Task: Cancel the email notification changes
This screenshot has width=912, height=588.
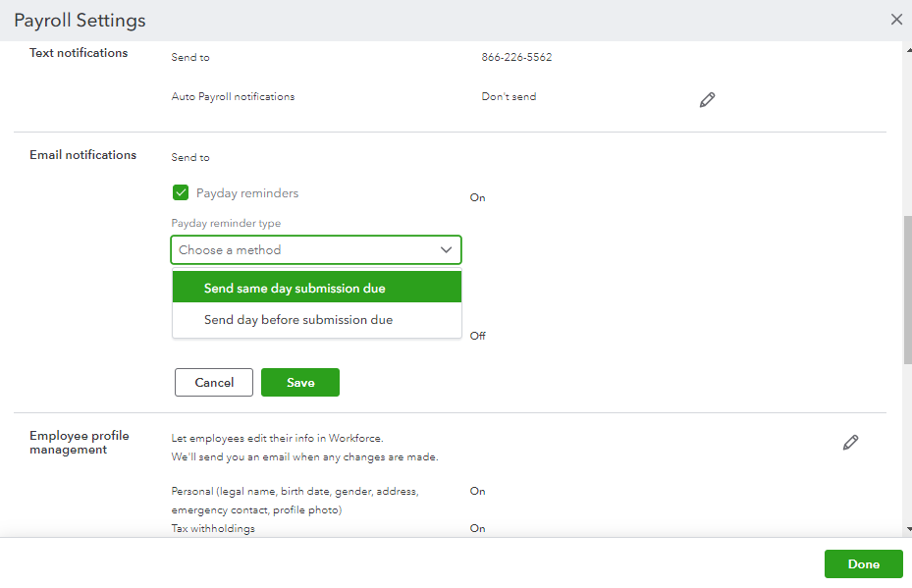Action: (x=214, y=383)
